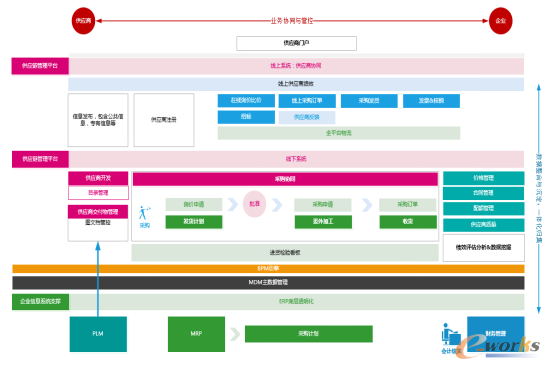Select the ERP底层透明化 bar

click(296, 302)
